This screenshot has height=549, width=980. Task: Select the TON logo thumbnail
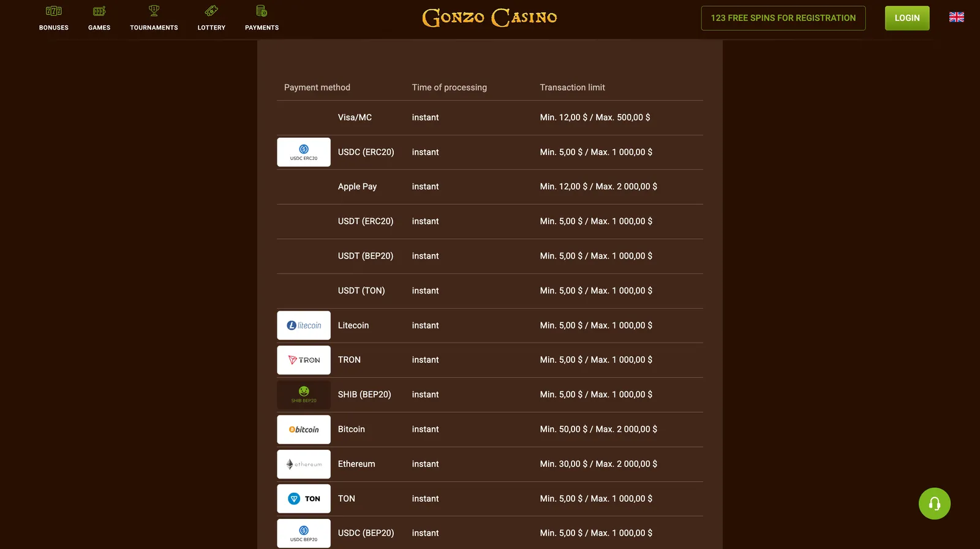click(304, 499)
